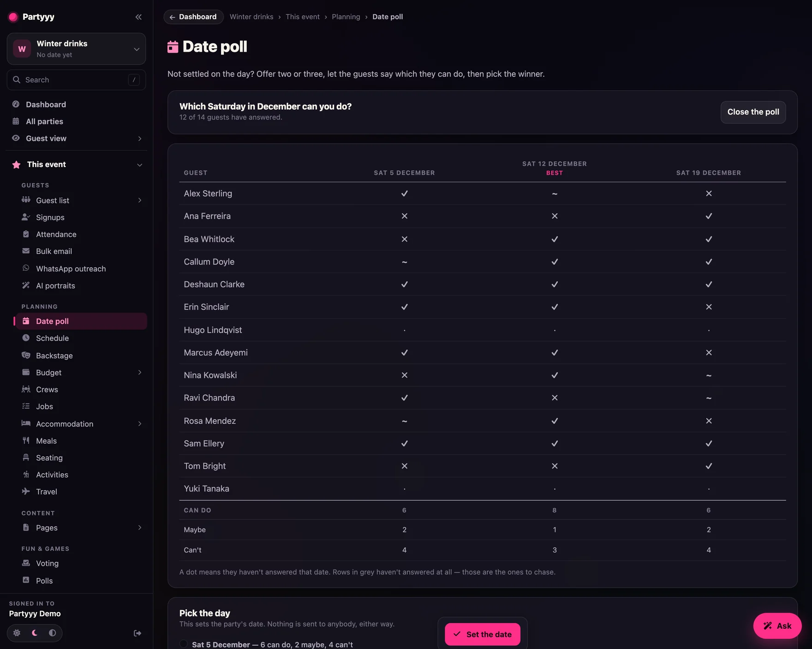
Task: Click the Dashboard gauge icon in sidebar
Action: click(x=16, y=104)
